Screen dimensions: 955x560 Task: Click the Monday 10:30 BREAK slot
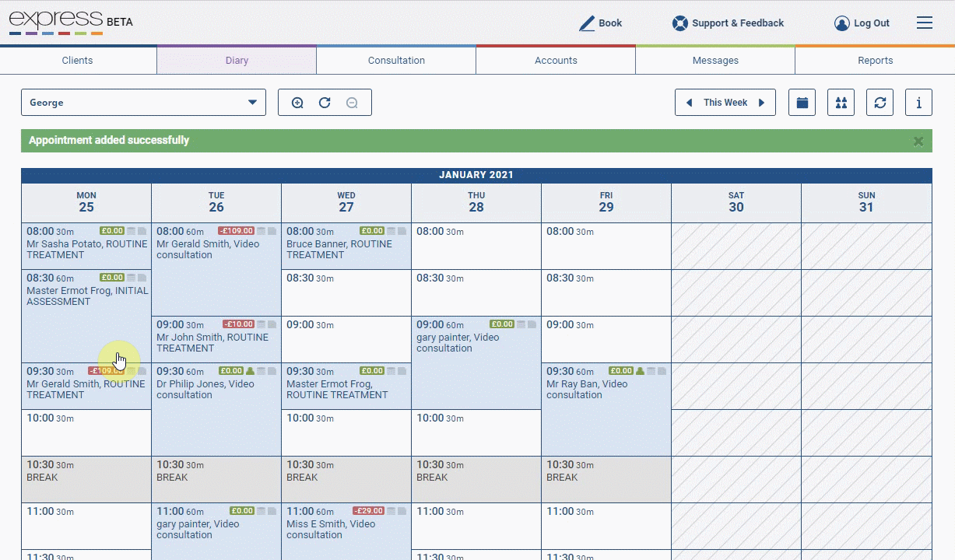[x=86, y=480]
